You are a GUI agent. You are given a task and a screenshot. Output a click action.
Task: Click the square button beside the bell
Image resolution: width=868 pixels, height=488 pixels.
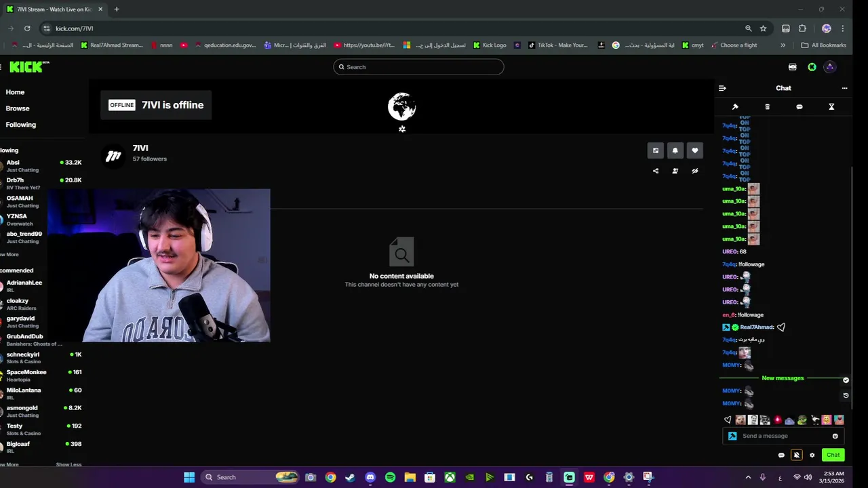pyautogui.click(x=655, y=150)
